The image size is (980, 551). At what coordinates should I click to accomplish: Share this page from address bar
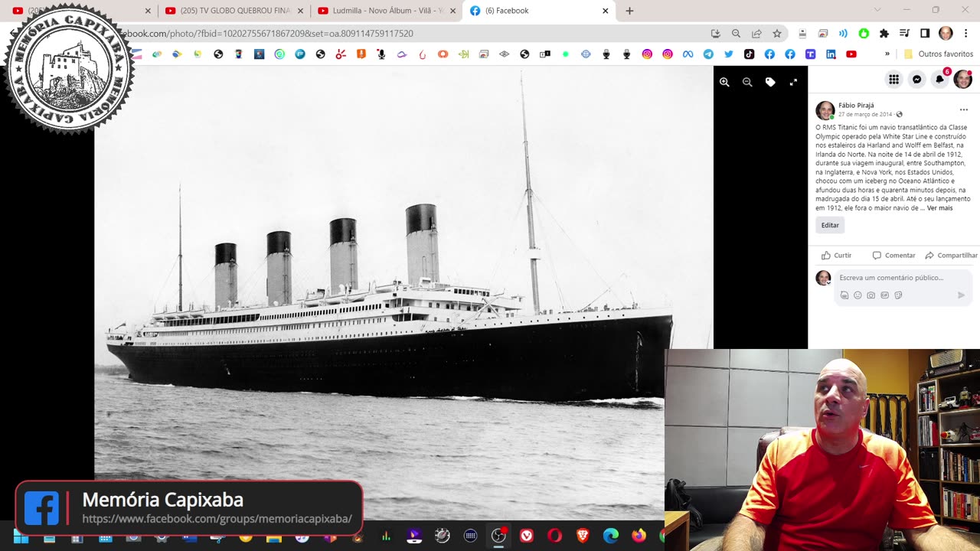tap(756, 34)
